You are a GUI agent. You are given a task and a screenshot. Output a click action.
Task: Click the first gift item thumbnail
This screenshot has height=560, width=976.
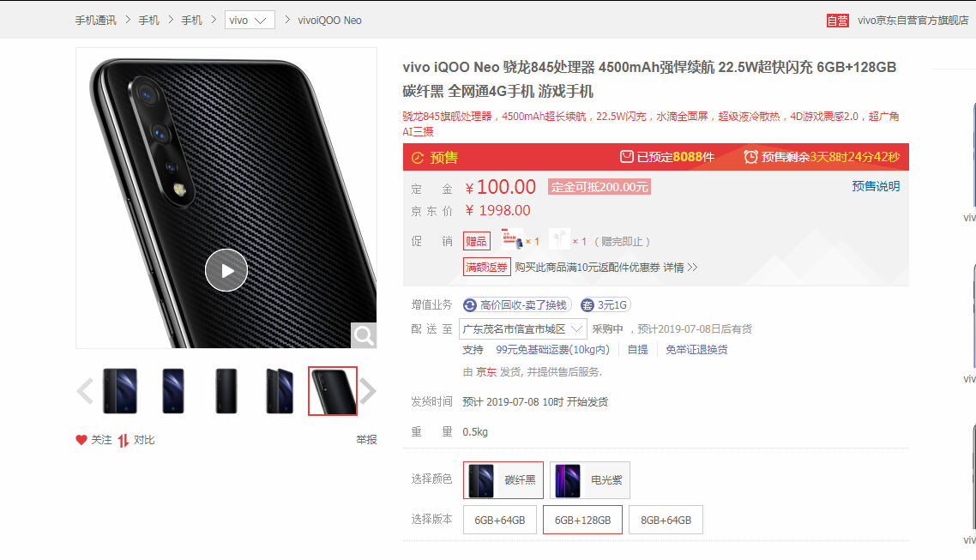512,240
